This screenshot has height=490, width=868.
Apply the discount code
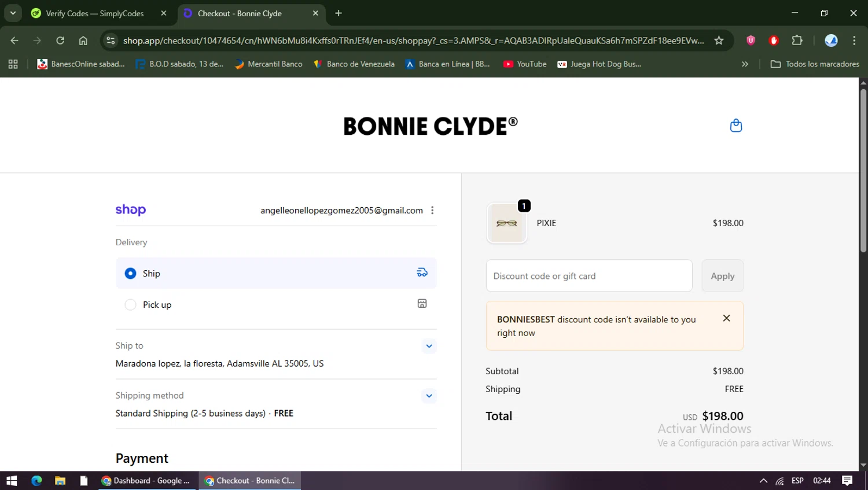723,276
